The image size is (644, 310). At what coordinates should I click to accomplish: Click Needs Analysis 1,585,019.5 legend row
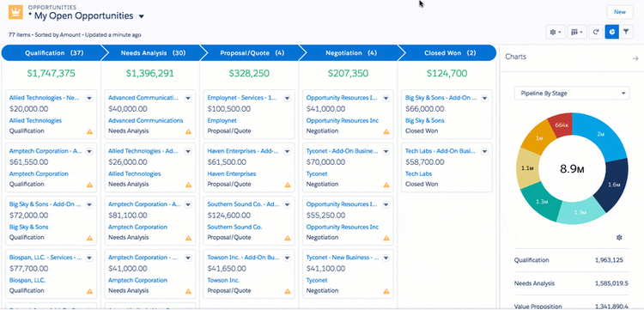572,283
